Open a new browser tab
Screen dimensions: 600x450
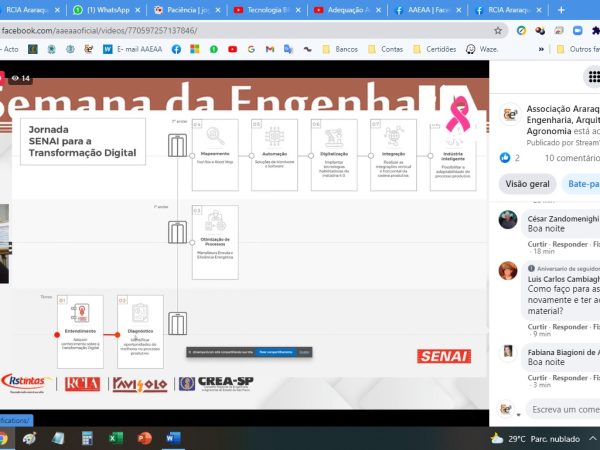tap(561, 10)
